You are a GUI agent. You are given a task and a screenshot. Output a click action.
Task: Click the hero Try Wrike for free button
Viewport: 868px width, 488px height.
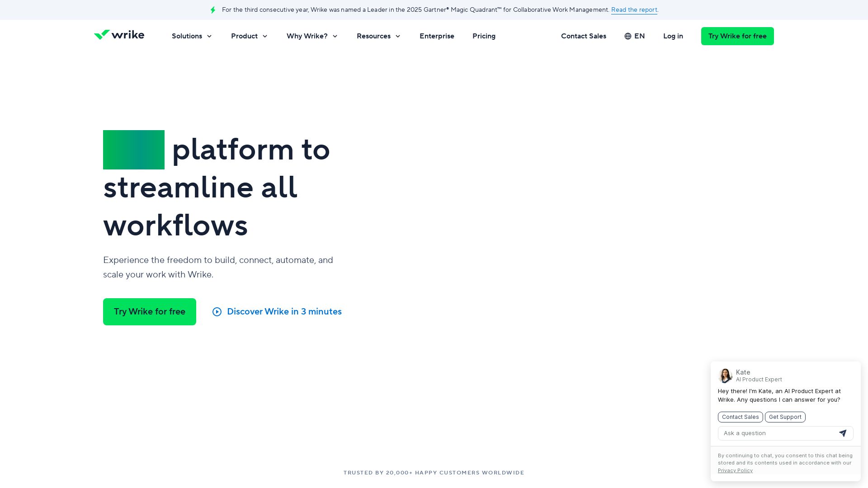150,312
